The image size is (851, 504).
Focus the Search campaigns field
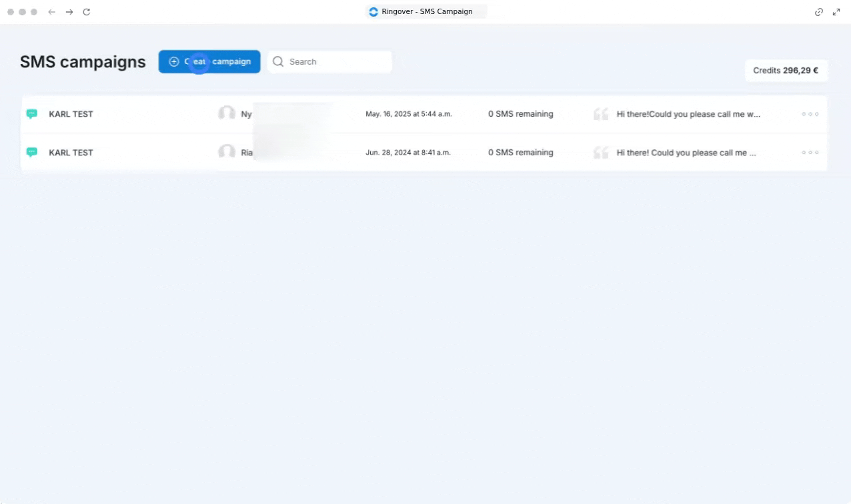click(x=329, y=61)
